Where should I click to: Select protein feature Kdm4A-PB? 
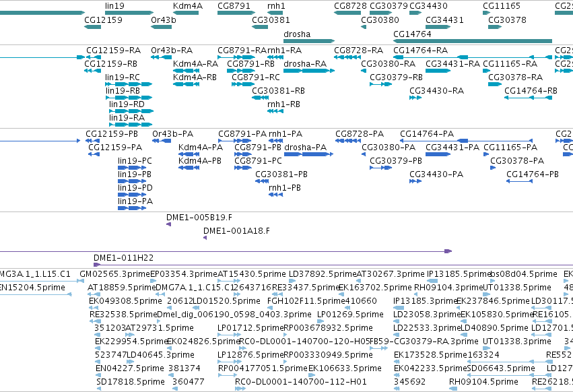(189, 168)
